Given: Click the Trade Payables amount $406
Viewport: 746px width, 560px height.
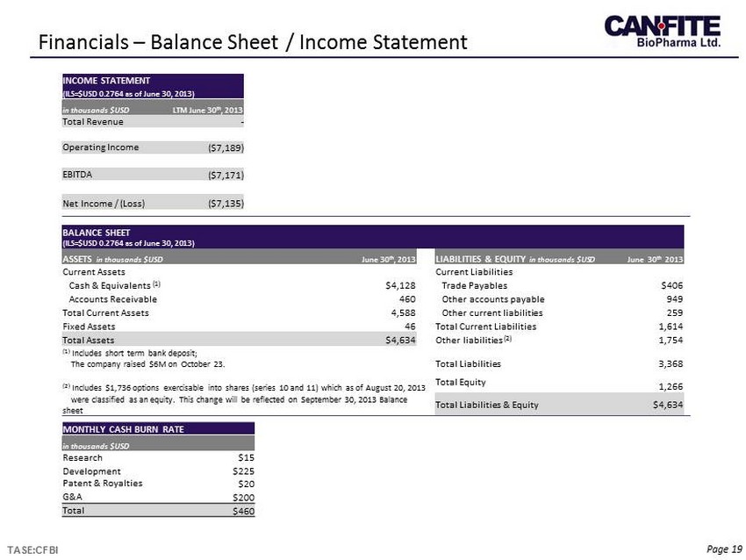Looking at the screenshot, I should pos(671,284).
